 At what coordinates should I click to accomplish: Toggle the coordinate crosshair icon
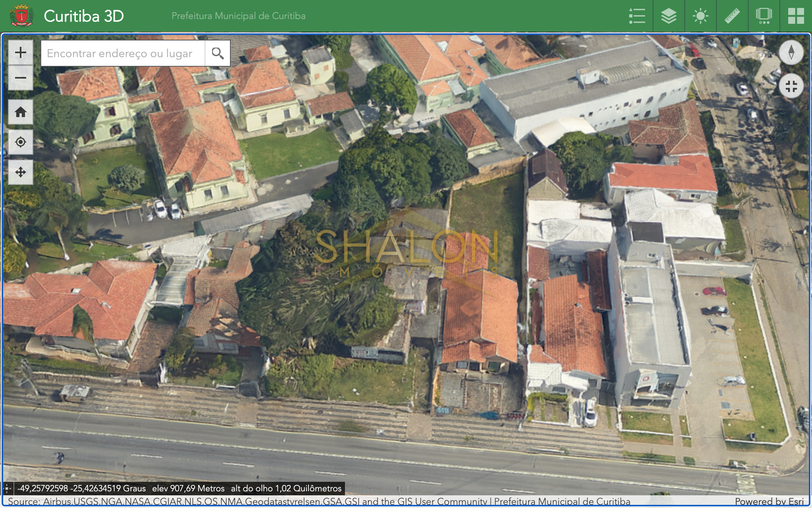tap(7, 488)
